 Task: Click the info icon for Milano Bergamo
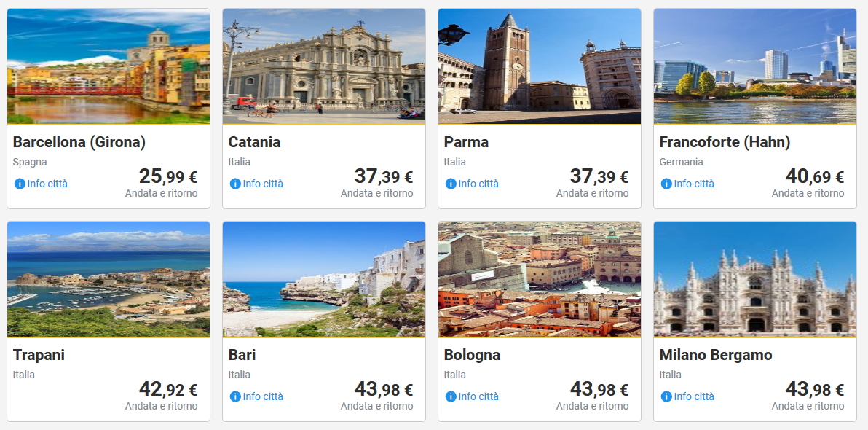pos(666,396)
